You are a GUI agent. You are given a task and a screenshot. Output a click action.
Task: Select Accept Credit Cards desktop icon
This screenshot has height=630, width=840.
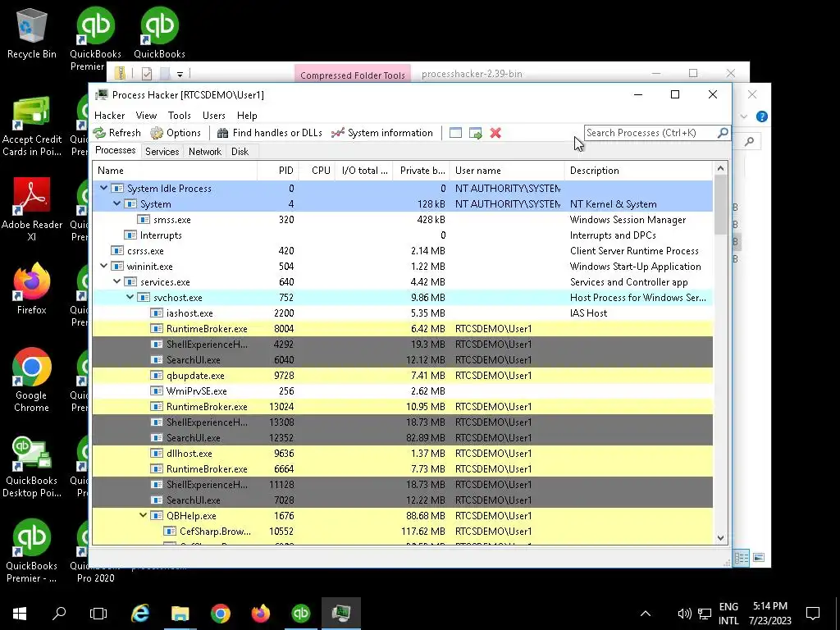[32, 126]
